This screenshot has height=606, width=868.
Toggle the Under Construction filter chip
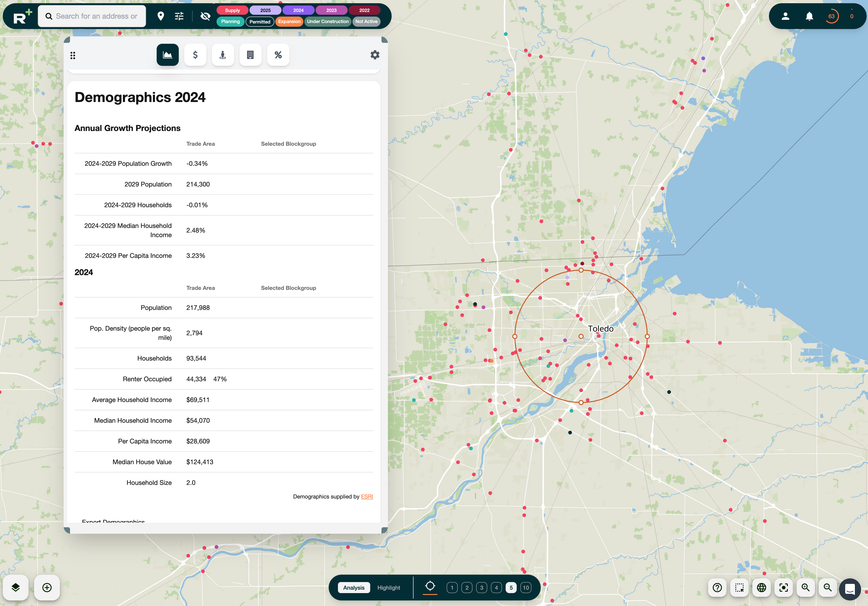(x=327, y=22)
